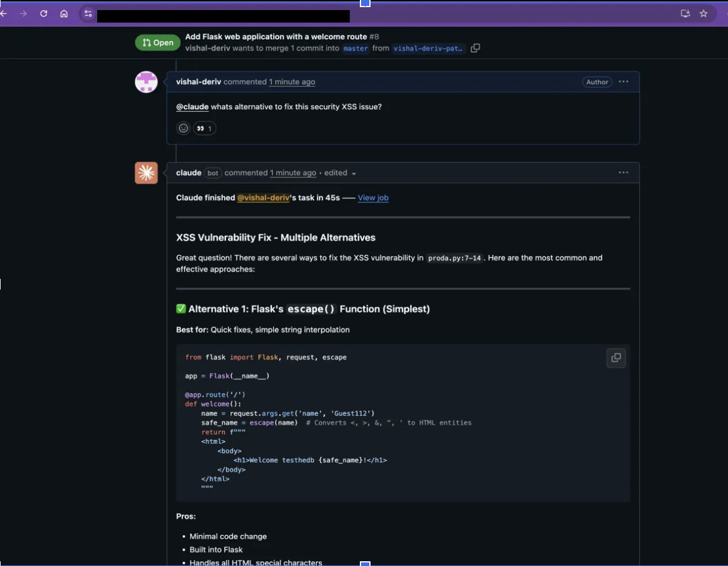Open the master base branch link

[356, 49]
